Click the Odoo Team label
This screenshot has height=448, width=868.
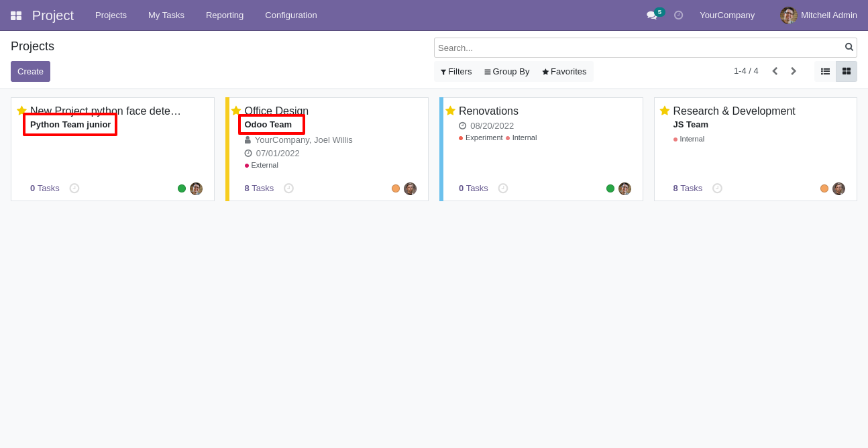click(x=268, y=125)
